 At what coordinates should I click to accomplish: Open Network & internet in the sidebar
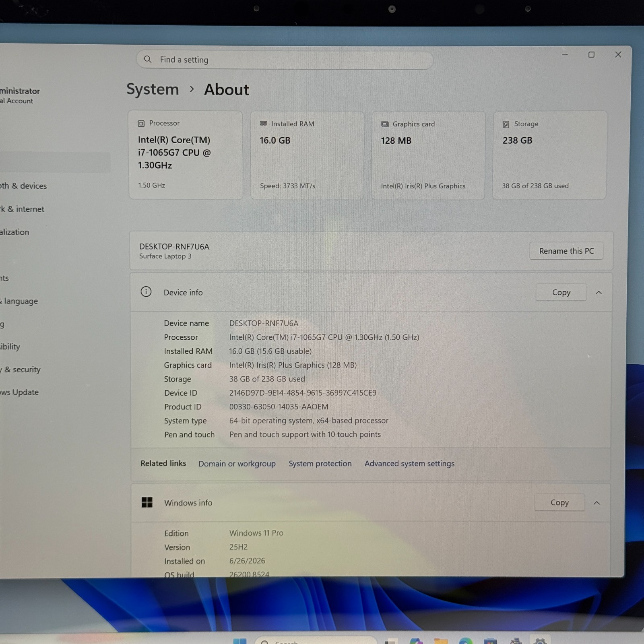22,209
